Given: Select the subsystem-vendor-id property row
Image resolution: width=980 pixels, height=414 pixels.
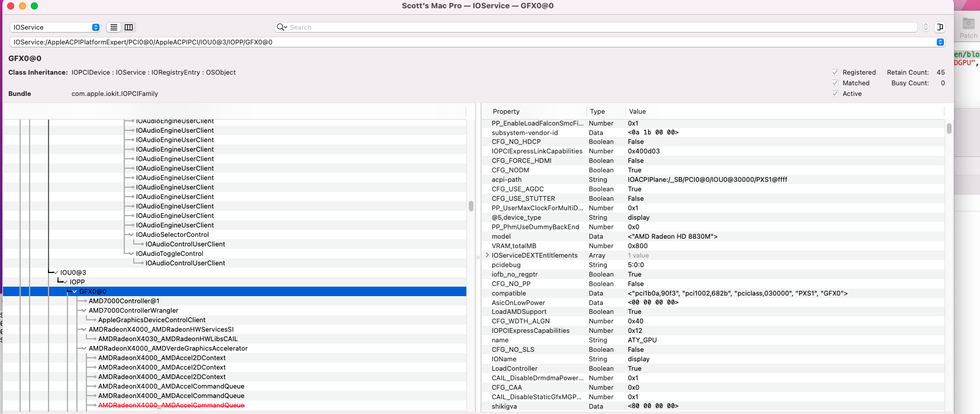Looking at the screenshot, I should 713,133.
